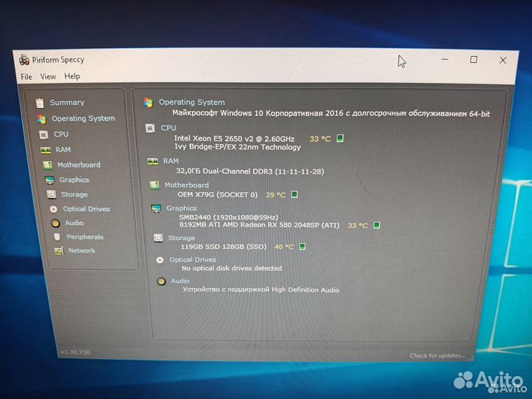Screen dimensions: 532x399
Task: Open the Help menu
Action: pyautogui.click(x=72, y=76)
